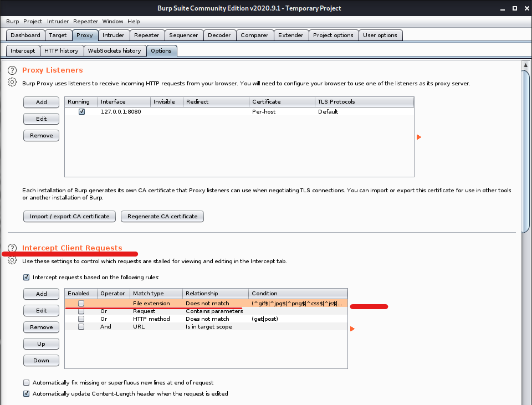Open the Repeater menu
The width and height of the screenshot is (532, 405).
[85, 22]
